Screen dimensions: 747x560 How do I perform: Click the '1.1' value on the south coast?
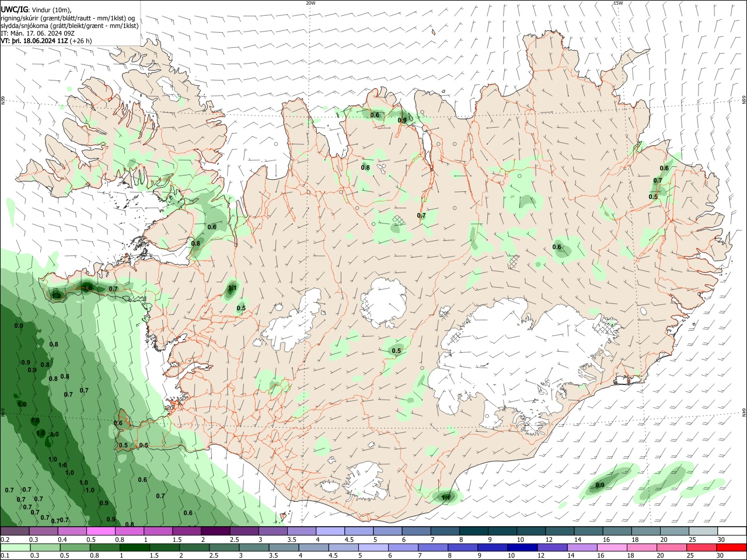pos(446,497)
